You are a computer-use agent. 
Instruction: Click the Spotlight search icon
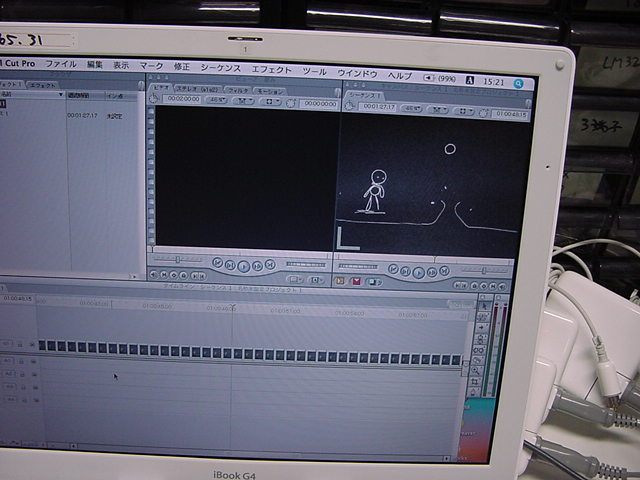pyautogui.click(x=518, y=84)
